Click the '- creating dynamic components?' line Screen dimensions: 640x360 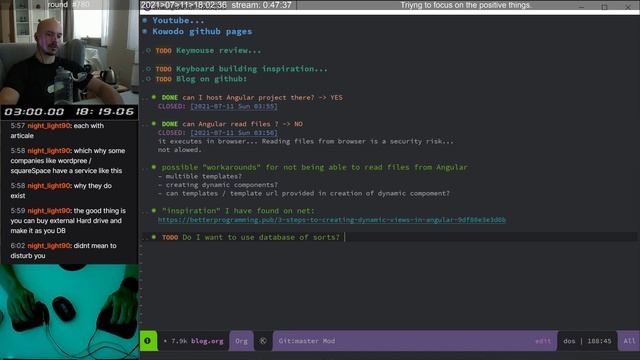coord(218,185)
